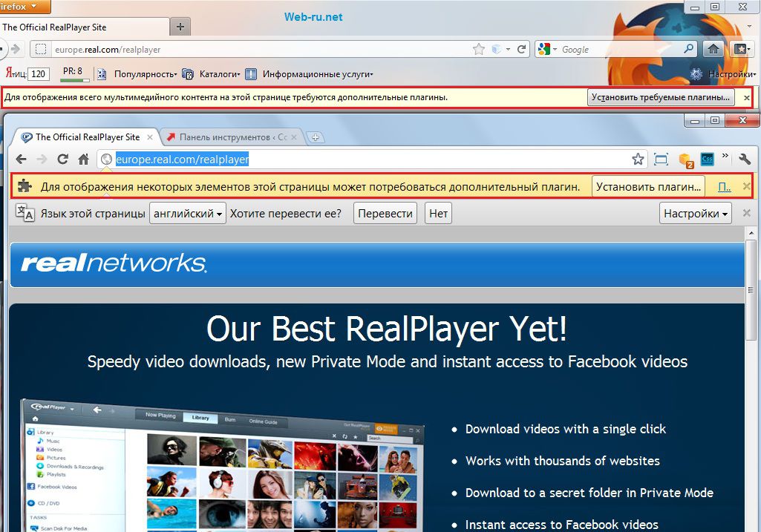The image size is (761, 532).
Task: Close the Панель инструментов Chrome tab
Action: tap(294, 137)
